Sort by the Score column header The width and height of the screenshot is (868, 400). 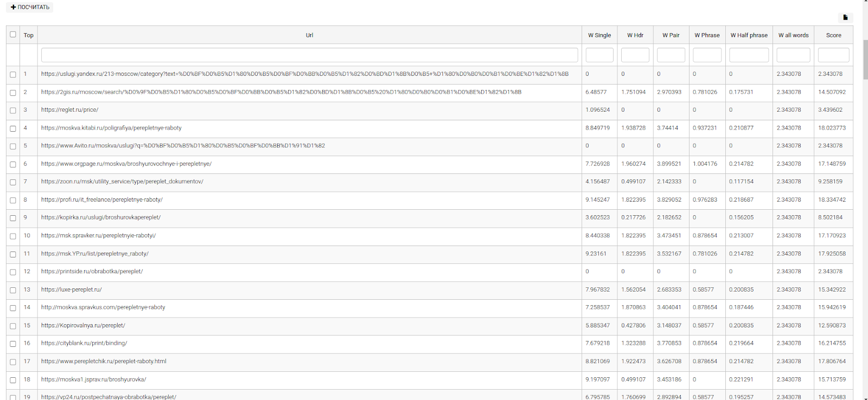833,35
